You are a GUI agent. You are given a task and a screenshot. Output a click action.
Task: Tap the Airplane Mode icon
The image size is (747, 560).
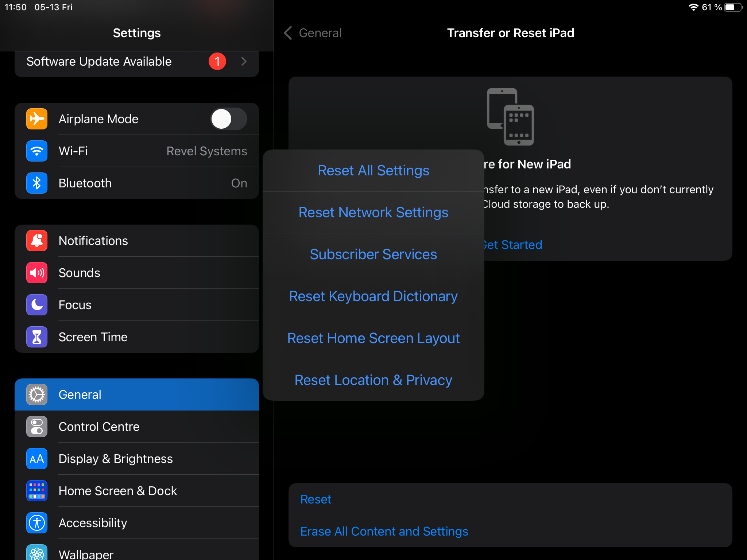(x=37, y=119)
